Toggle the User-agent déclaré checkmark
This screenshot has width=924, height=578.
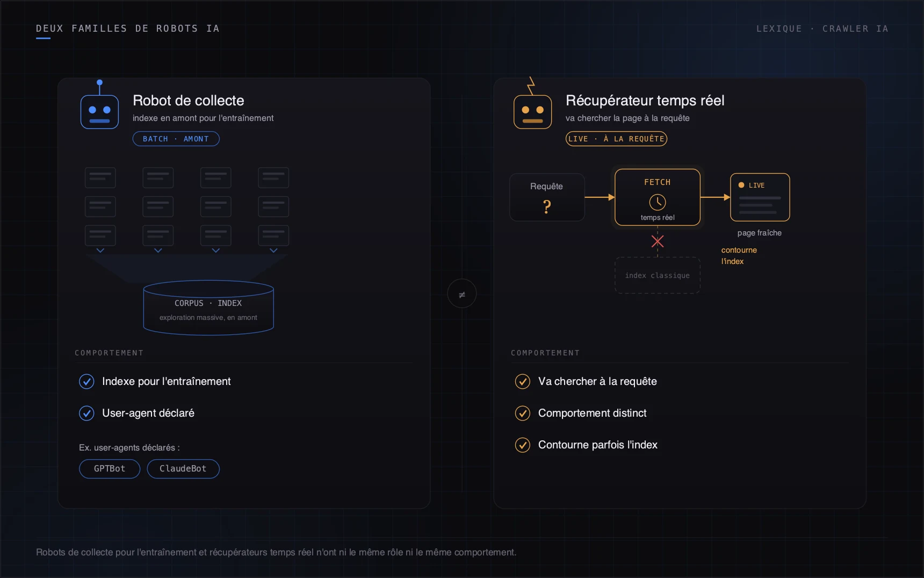tap(86, 413)
